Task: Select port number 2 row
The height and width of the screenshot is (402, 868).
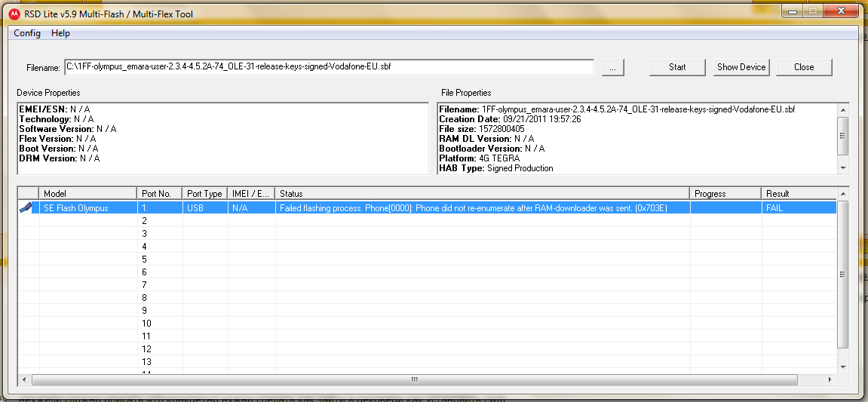Action: (x=427, y=220)
